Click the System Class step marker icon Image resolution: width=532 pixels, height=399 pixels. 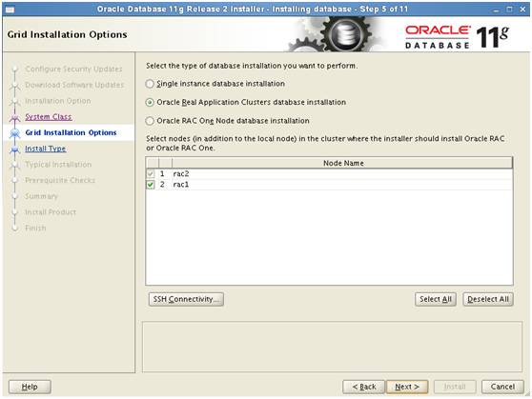click(x=14, y=117)
